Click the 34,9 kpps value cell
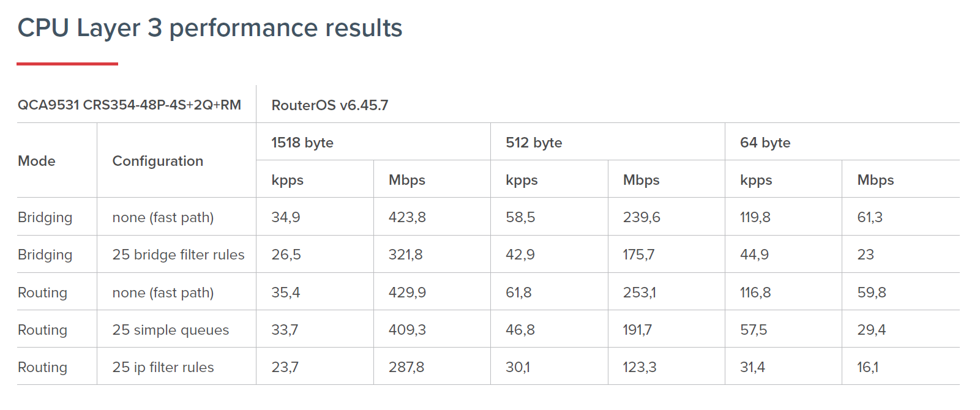980x410 pixels. [x=286, y=217]
